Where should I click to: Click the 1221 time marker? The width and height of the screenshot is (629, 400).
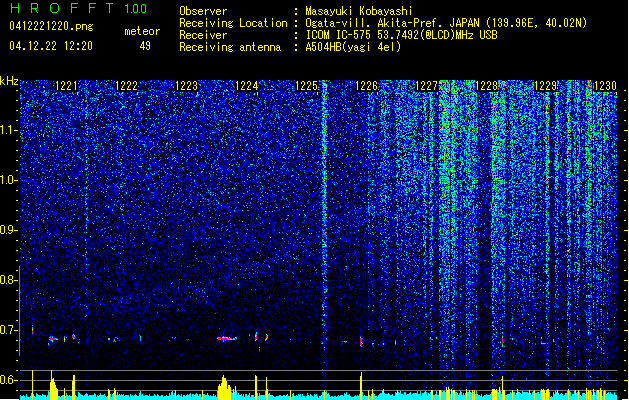67,86
